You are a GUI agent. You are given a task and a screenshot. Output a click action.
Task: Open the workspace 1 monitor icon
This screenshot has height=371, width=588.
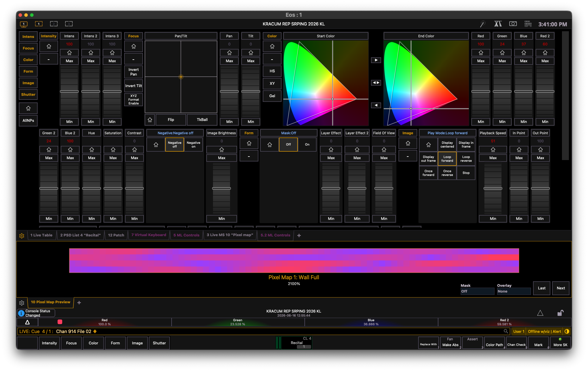pyautogui.click(x=24, y=24)
